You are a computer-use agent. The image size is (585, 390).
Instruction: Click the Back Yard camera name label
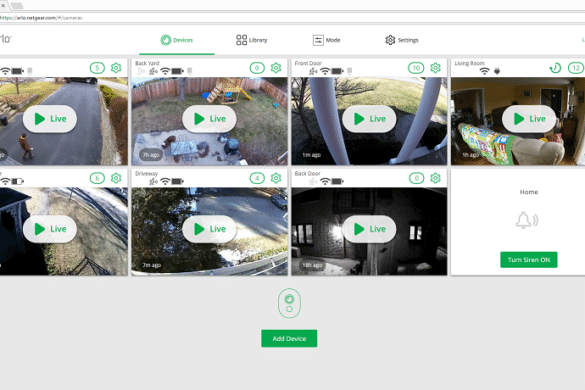pos(147,63)
